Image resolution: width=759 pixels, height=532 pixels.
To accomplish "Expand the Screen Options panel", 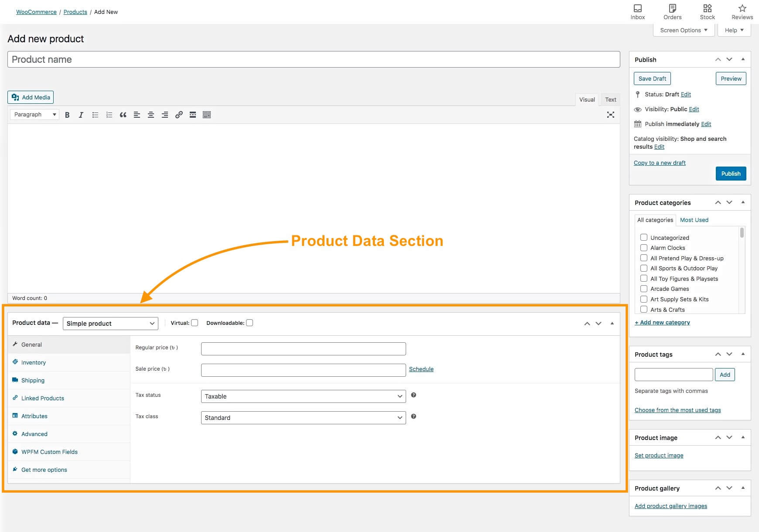I will [683, 30].
